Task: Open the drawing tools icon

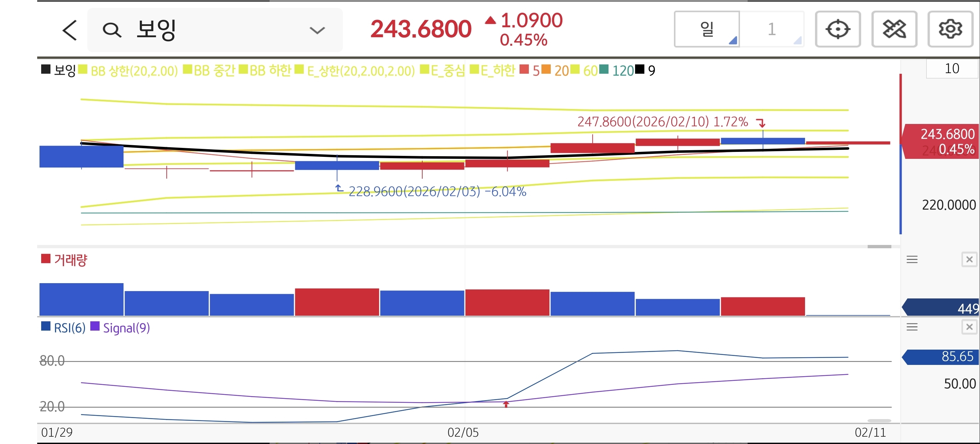Action: tap(894, 29)
